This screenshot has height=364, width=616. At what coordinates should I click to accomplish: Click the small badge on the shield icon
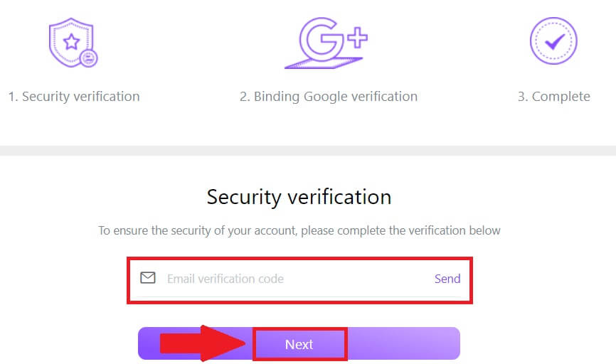pyautogui.click(x=89, y=58)
